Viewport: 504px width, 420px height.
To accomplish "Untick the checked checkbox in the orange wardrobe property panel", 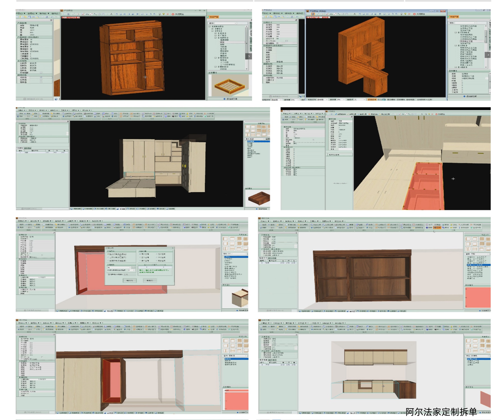I will click(x=41, y=78).
